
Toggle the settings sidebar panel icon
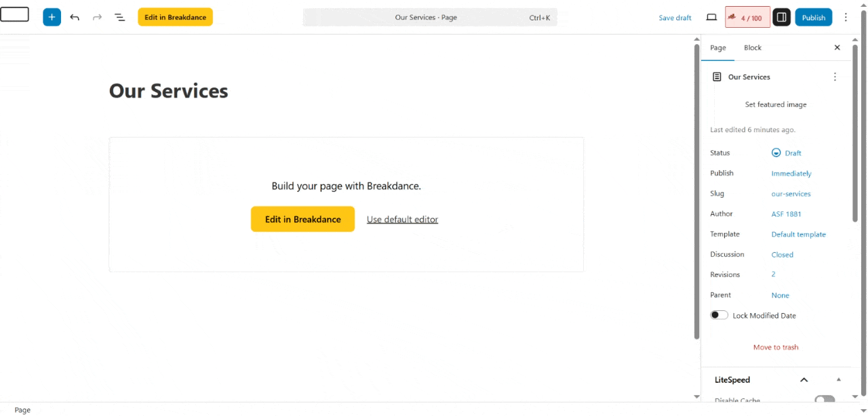click(781, 17)
